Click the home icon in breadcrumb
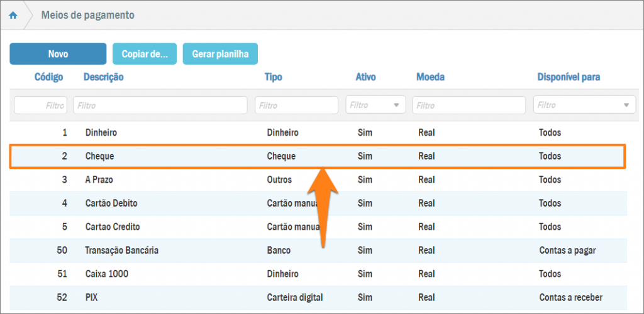The width and height of the screenshot is (644, 314). point(13,15)
